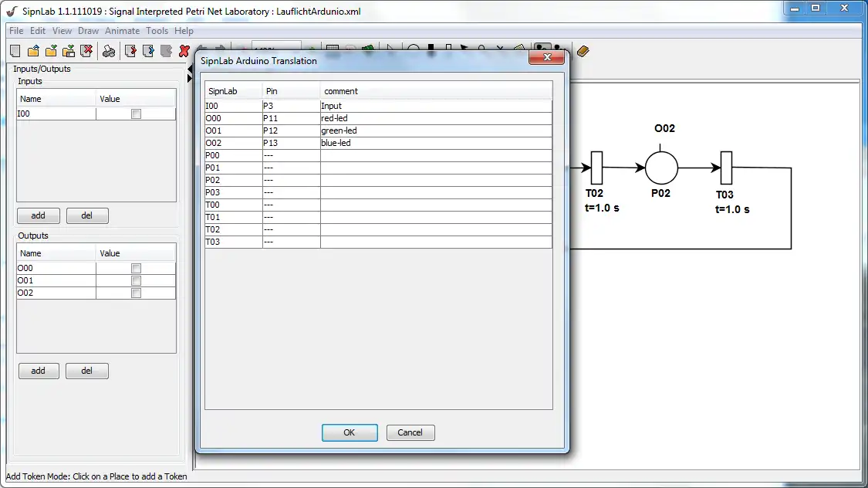Click pin cell P13 for O02
Viewport: 868px width, 488px height.
291,143
